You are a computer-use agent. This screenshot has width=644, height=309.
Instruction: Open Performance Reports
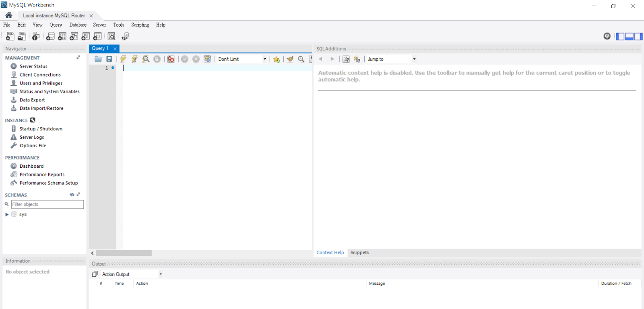(x=42, y=175)
